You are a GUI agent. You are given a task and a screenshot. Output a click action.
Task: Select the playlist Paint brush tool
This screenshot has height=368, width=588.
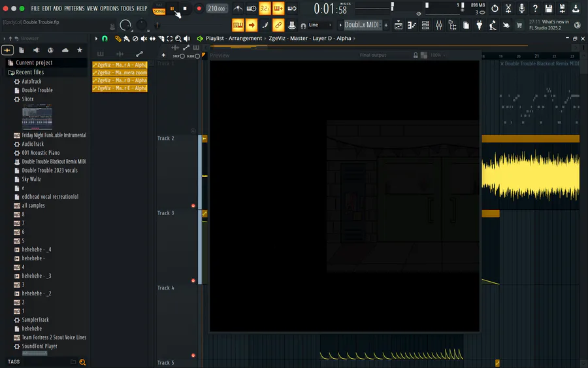coord(127,39)
